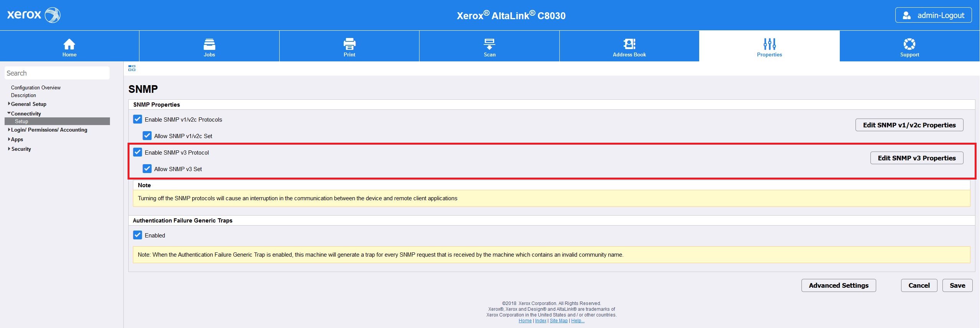Click the Xerox logo
The image size is (980, 328).
coord(34,15)
